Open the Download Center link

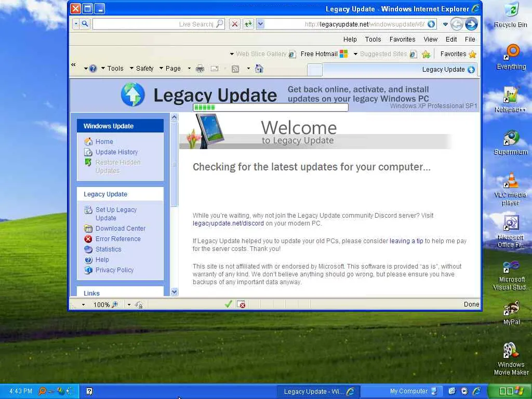[121, 229]
